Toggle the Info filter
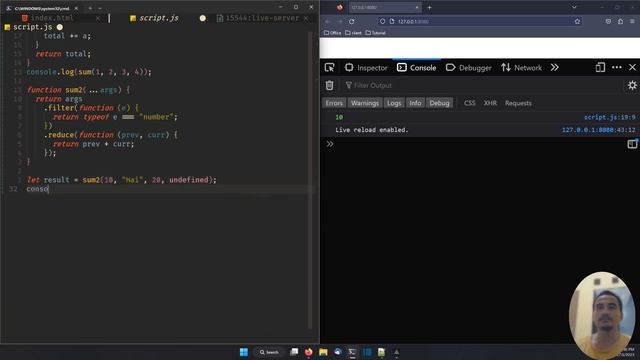 pyautogui.click(x=415, y=103)
